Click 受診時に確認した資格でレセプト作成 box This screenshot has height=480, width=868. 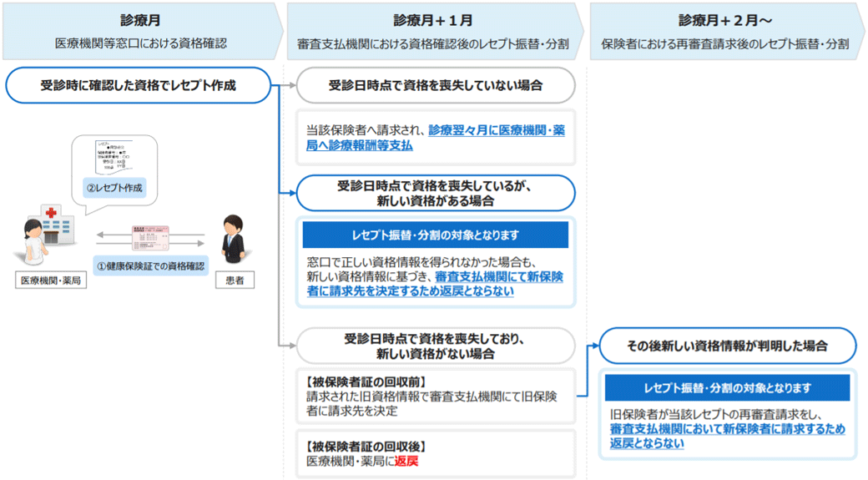pyautogui.click(x=139, y=85)
